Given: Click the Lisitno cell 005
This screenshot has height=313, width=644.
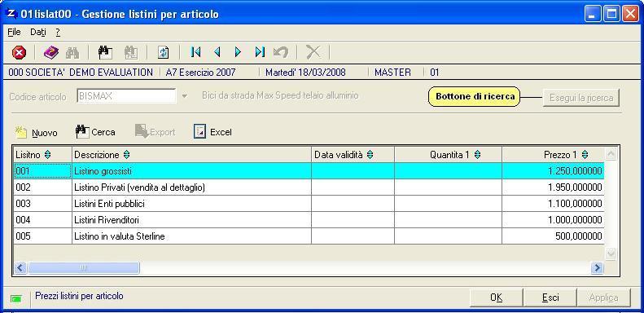Looking at the screenshot, I should 42,236.
